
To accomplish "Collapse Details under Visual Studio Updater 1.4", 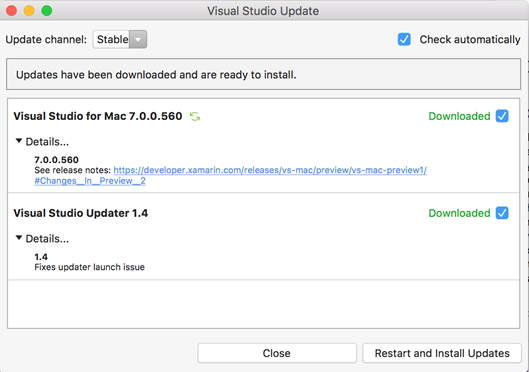I will coord(43,239).
